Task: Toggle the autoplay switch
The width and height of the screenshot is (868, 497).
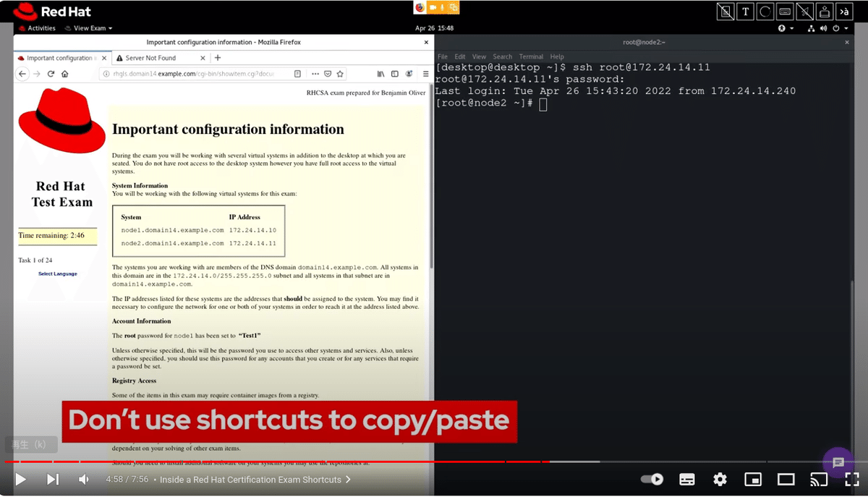Action: (x=652, y=479)
